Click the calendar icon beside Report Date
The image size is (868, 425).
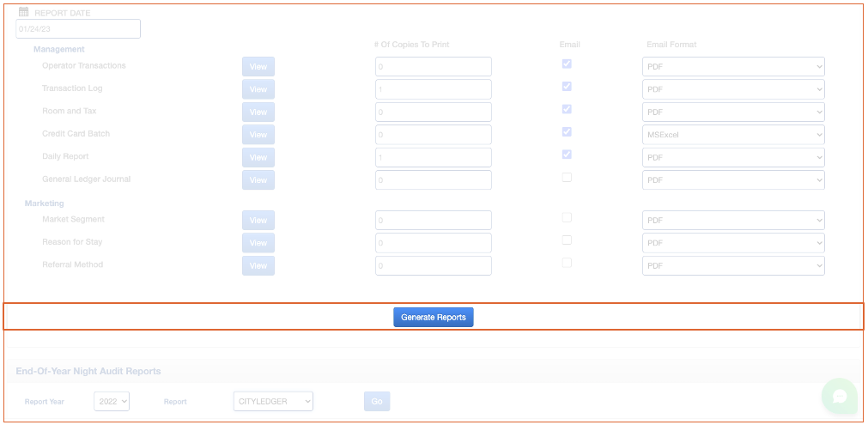click(24, 13)
